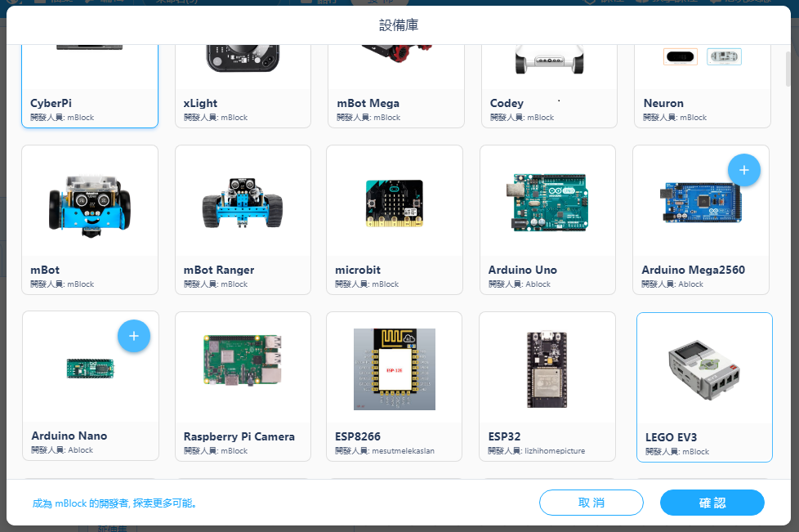This screenshot has width=799, height=532.
Task: Click the LEGO EV3 name label
Action: [x=671, y=437]
